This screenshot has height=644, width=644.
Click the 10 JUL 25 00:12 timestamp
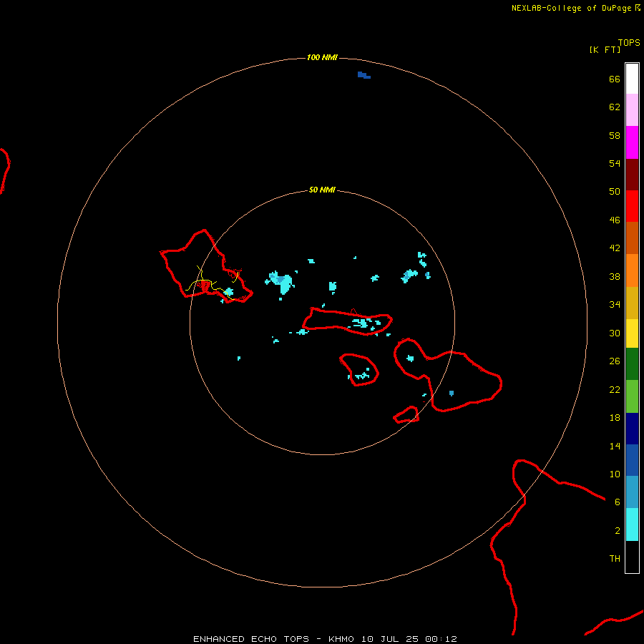409,639
